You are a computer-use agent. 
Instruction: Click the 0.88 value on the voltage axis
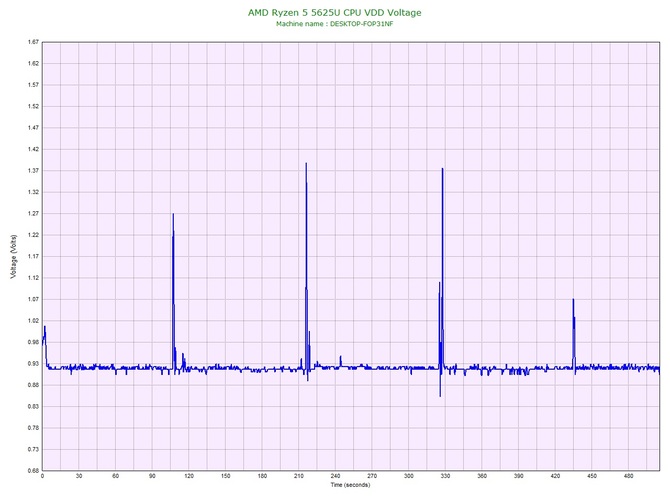33,385
